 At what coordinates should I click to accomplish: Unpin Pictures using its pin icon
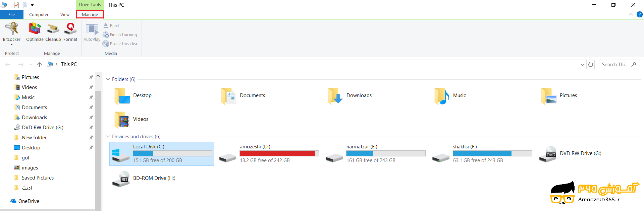(91, 77)
